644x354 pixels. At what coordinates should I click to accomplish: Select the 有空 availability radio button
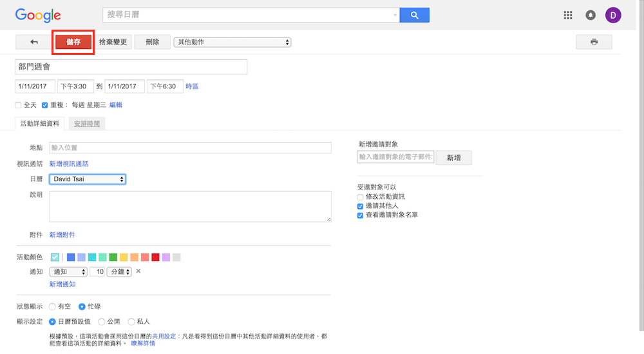52,307
